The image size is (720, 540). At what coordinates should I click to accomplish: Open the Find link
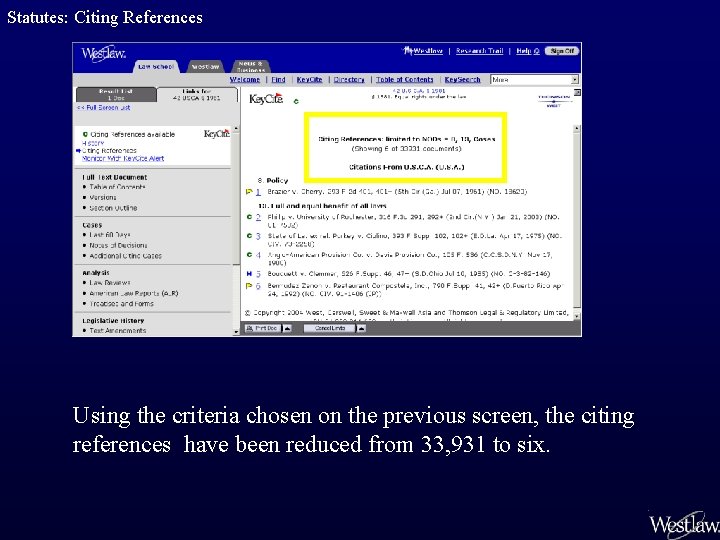click(x=278, y=79)
